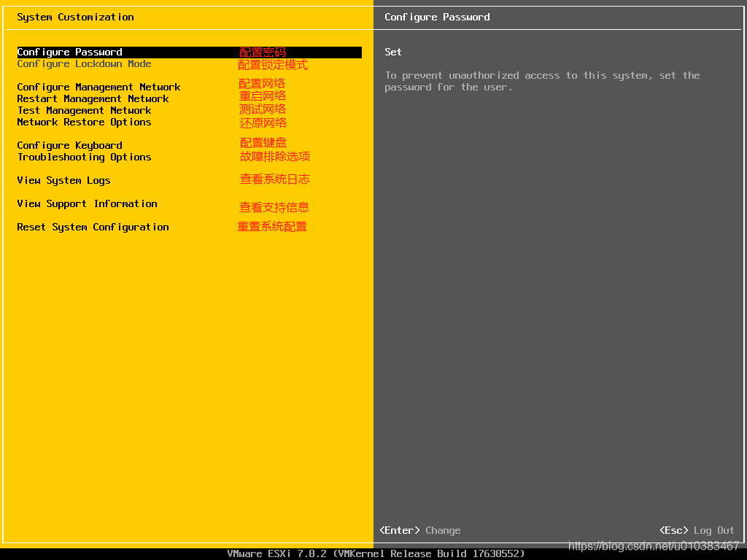Choose Reset System Configuration
The height and width of the screenshot is (560, 747).
[x=93, y=227]
